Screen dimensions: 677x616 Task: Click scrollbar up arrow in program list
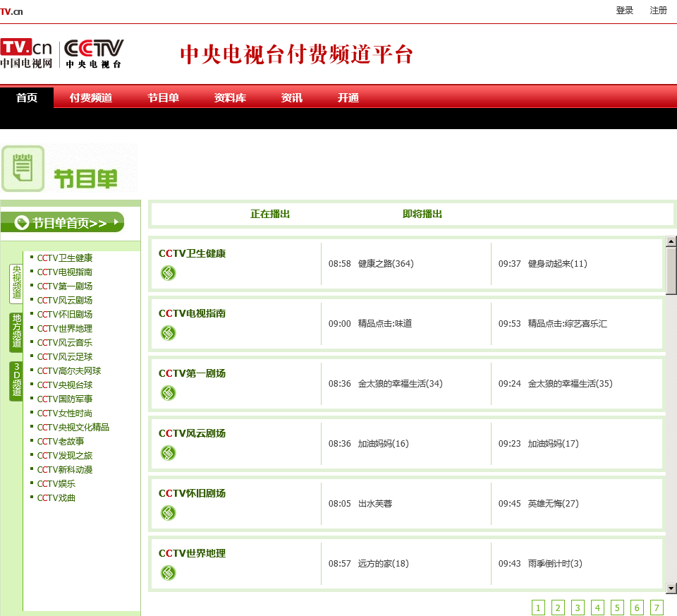(x=671, y=241)
